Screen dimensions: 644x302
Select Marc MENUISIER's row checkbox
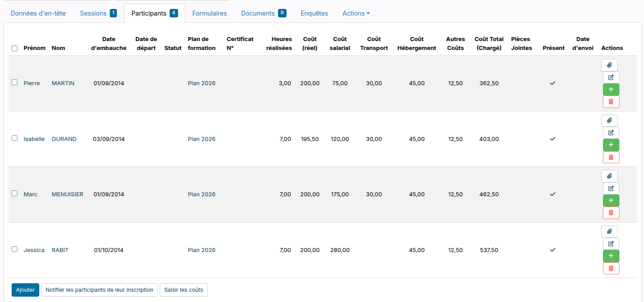pos(15,194)
